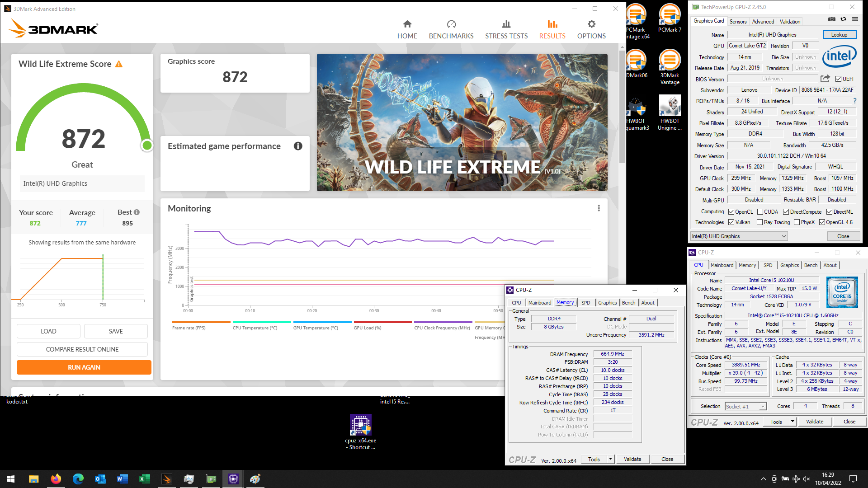Toggle the DirectCompute checkbox in GPU-Z
The height and width of the screenshot is (488, 868).
tap(786, 212)
